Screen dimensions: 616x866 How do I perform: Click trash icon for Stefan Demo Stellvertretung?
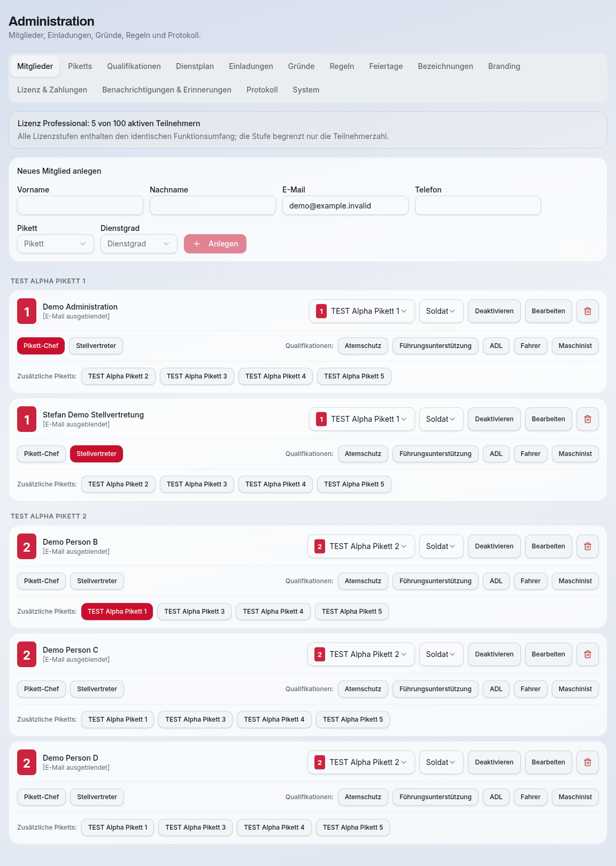click(x=588, y=419)
